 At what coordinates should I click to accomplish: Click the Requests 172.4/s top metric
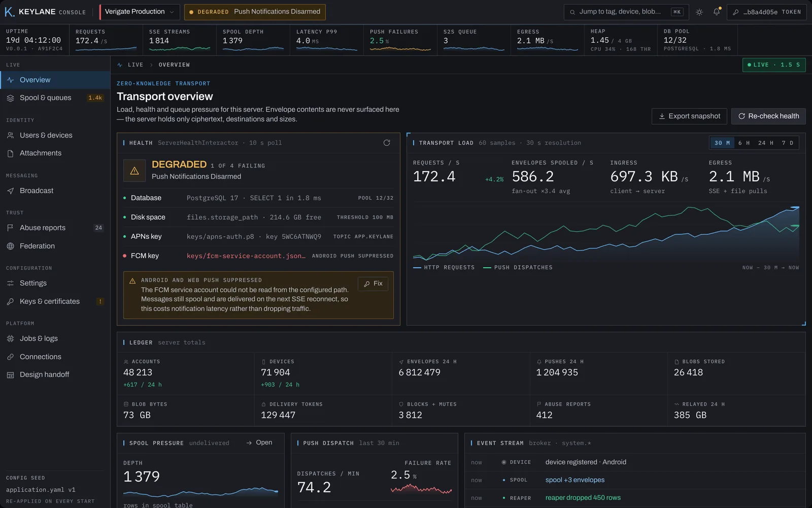[106, 40]
